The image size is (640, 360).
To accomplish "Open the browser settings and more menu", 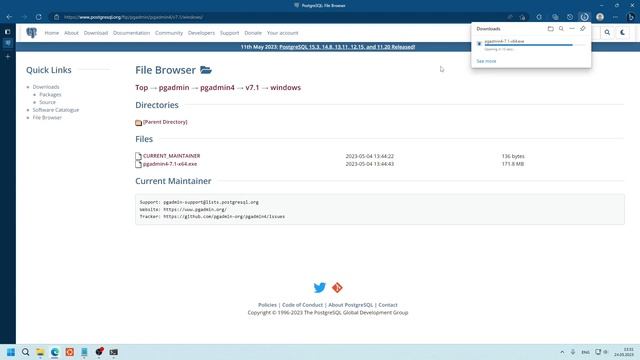I will click(x=615, y=17).
